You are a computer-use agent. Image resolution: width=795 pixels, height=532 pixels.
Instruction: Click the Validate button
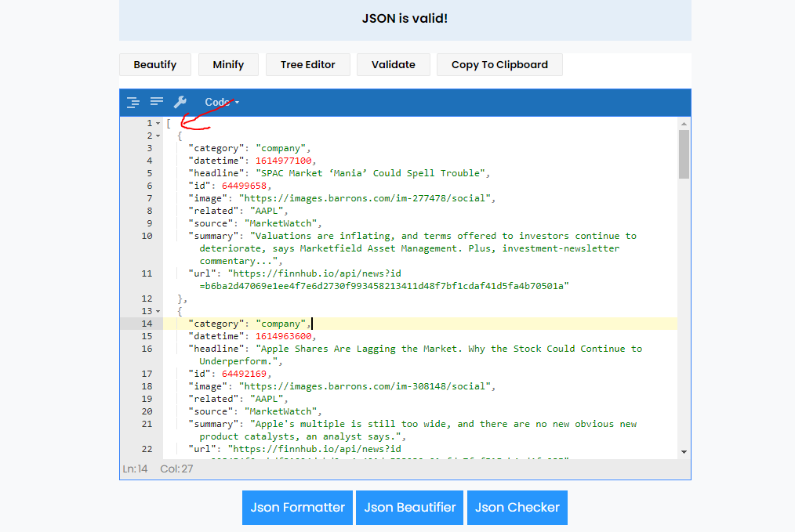tap(394, 65)
